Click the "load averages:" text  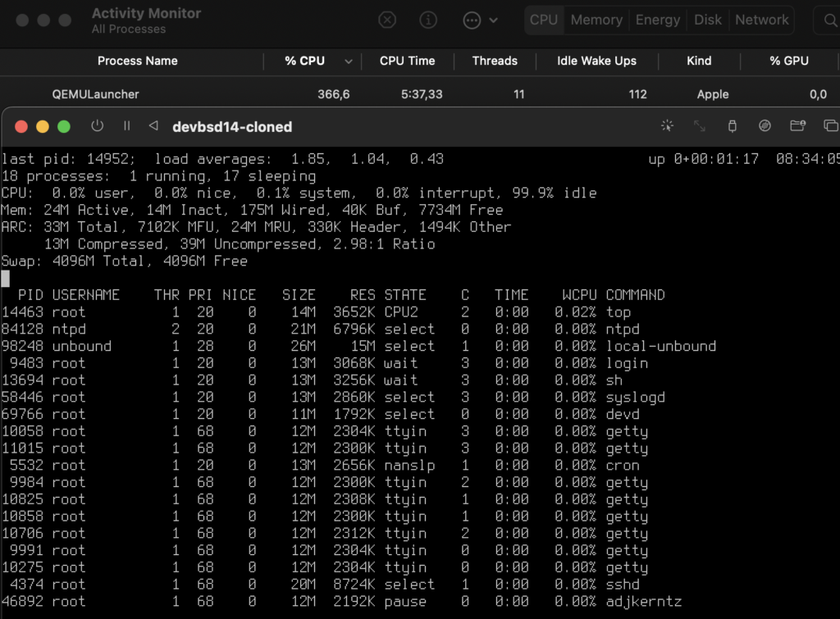(x=213, y=159)
